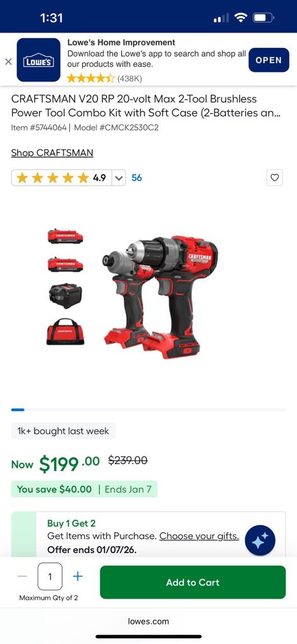Tap the five-star rating stars
This screenshot has height=644, width=297.
coord(52,178)
